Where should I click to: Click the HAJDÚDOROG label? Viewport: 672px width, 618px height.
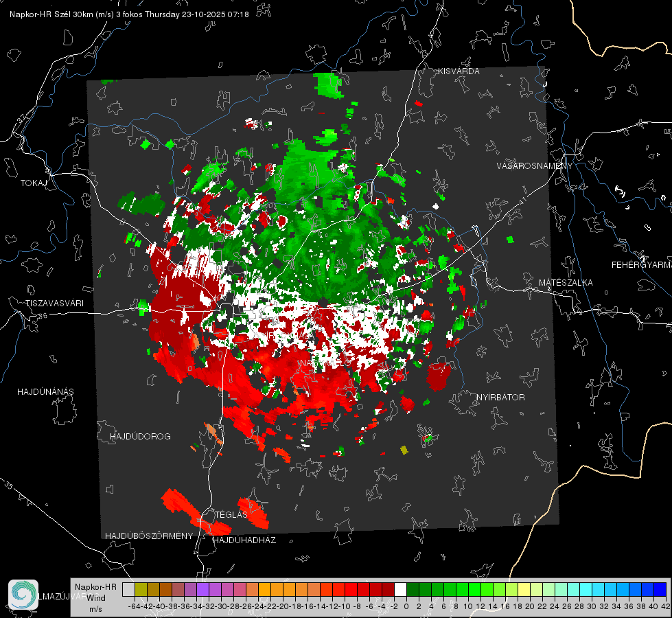[x=140, y=437]
